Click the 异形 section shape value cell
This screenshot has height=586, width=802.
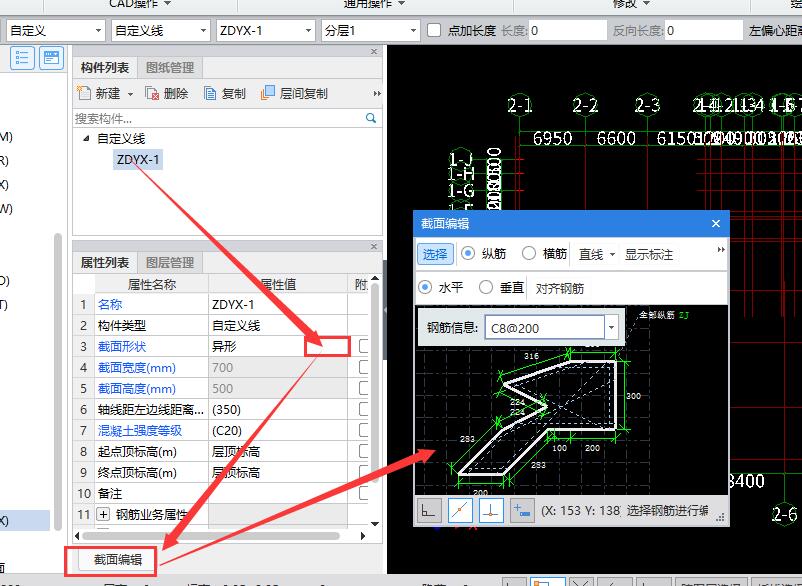pyautogui.click(x=278, y=346)
